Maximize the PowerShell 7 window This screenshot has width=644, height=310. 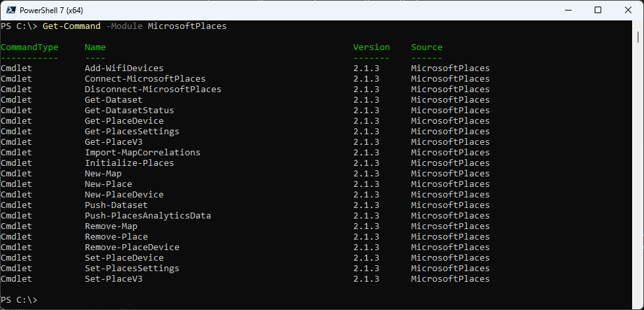[x=598, y=10]
